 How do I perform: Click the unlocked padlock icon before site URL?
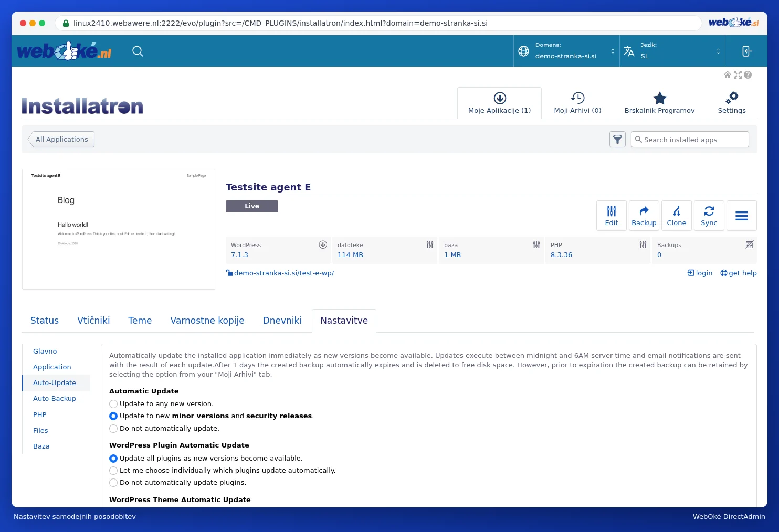tap(229, 273)
